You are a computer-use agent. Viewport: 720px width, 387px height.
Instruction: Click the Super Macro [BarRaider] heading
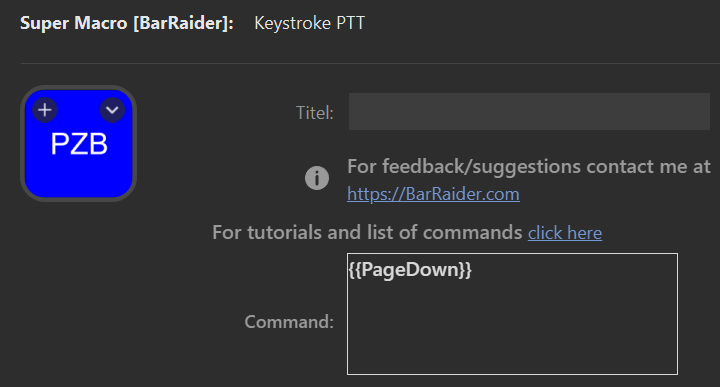(x=127, y=23)
